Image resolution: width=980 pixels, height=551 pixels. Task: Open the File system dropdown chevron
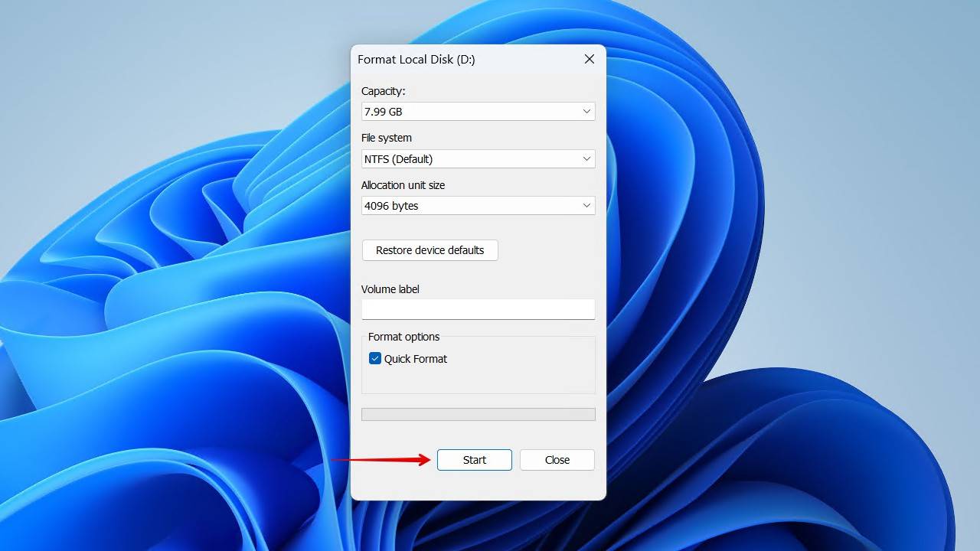coord(586,159)
